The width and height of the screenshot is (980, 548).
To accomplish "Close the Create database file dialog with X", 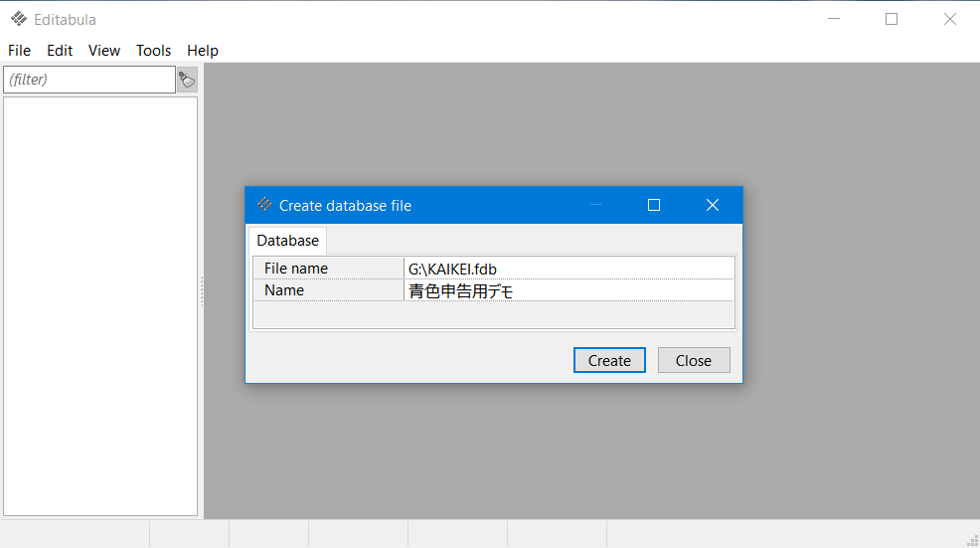I will pyautogui.click(x=712, y=205).
